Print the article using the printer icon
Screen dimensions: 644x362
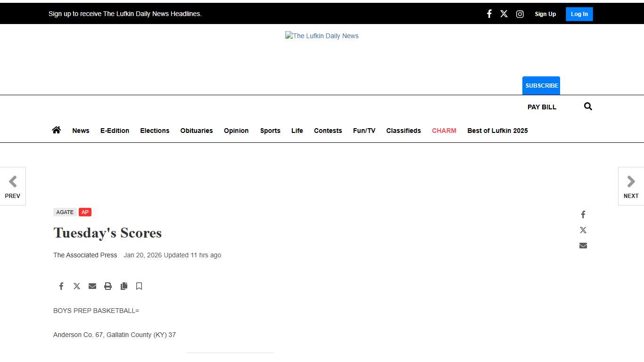point(108,286)
